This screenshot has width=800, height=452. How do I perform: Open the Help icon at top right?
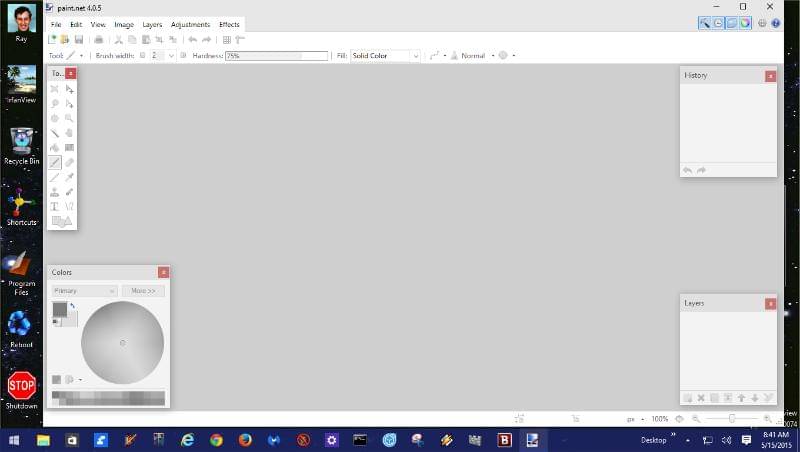[776, 23]
